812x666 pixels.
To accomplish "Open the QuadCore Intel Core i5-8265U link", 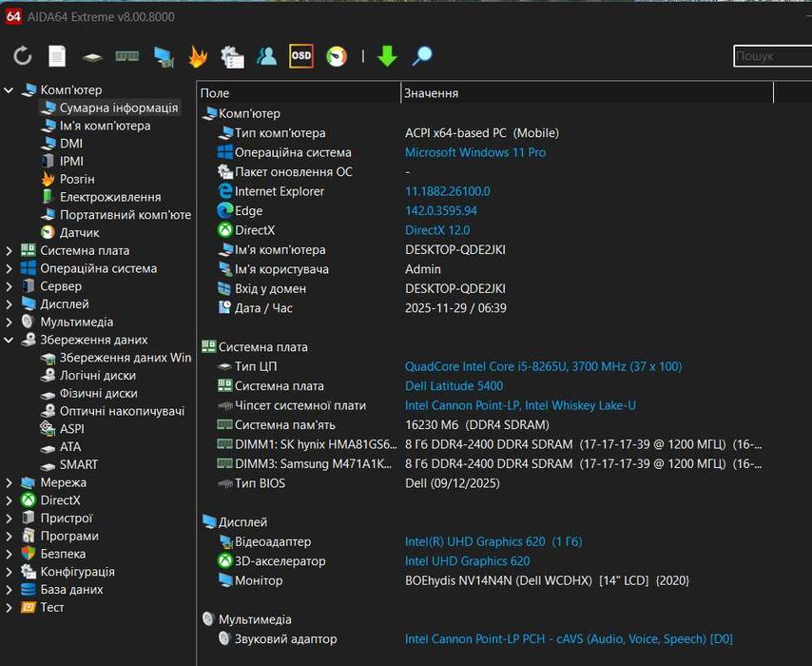I will (543, 366).
